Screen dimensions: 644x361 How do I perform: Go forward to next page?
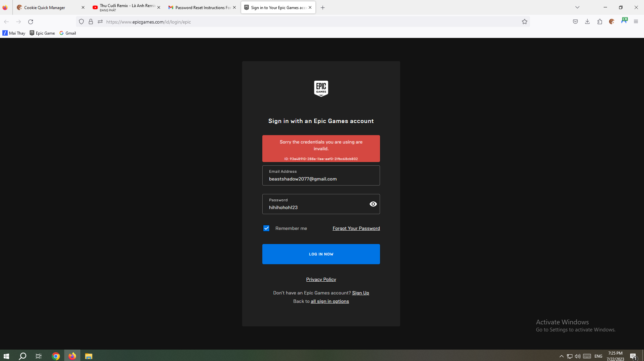coord(18,22)
